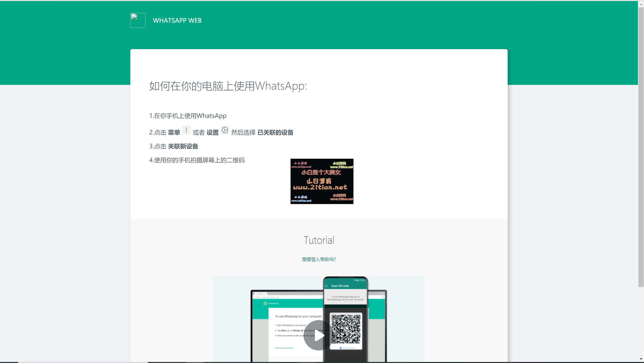Image resolution: width=644 pixels, height=363 pixels.
Task: Click step 1 text 在你手机上使用WhatsApp
Action: tap(188, 116)
